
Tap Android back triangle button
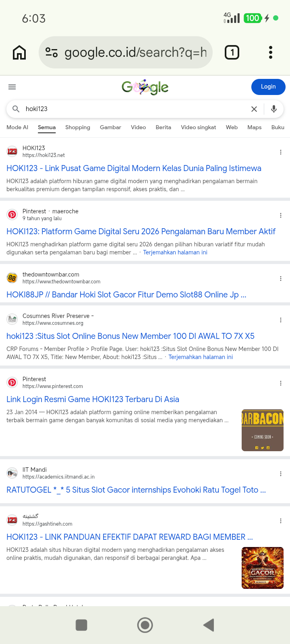[208, 625]
